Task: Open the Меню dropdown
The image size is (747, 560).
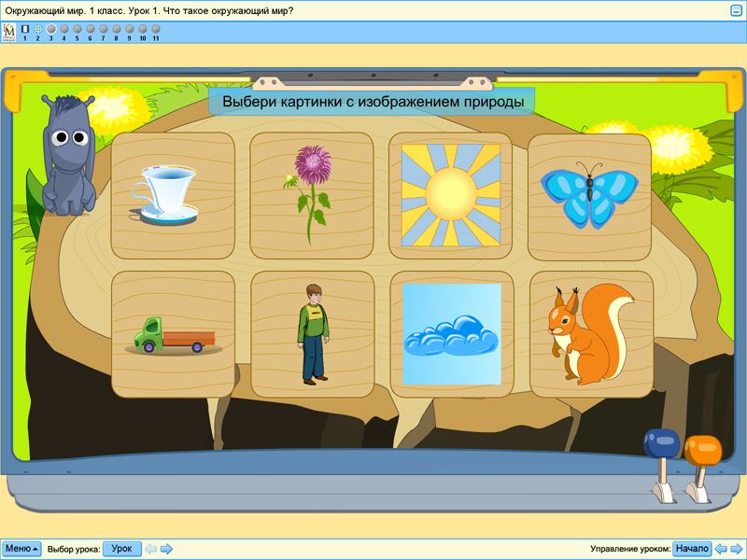Action: point(21,549)
